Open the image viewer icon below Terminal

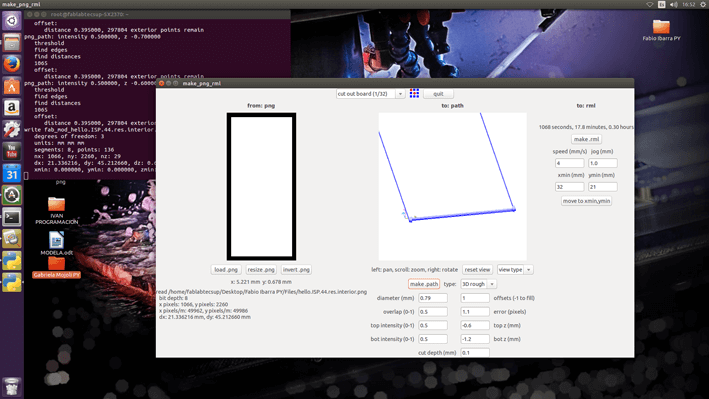12,239
